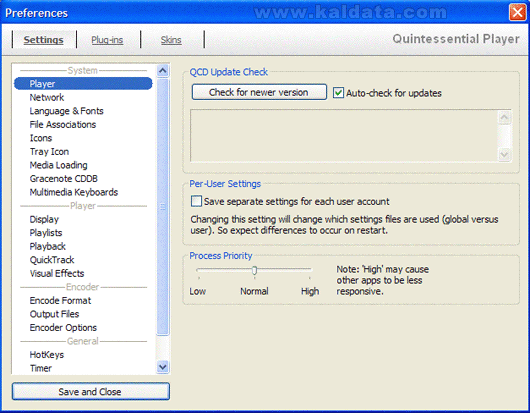Close the Preferences window

coord(517,13)
